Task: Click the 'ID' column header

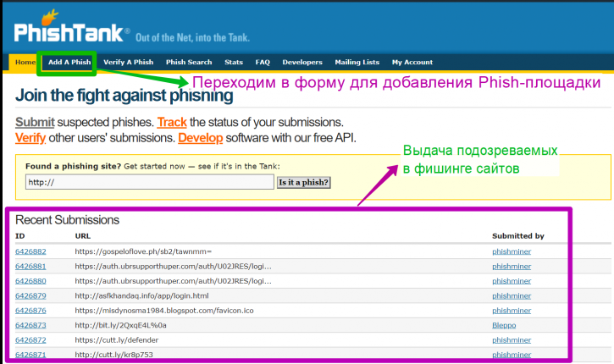Action: 20,236
